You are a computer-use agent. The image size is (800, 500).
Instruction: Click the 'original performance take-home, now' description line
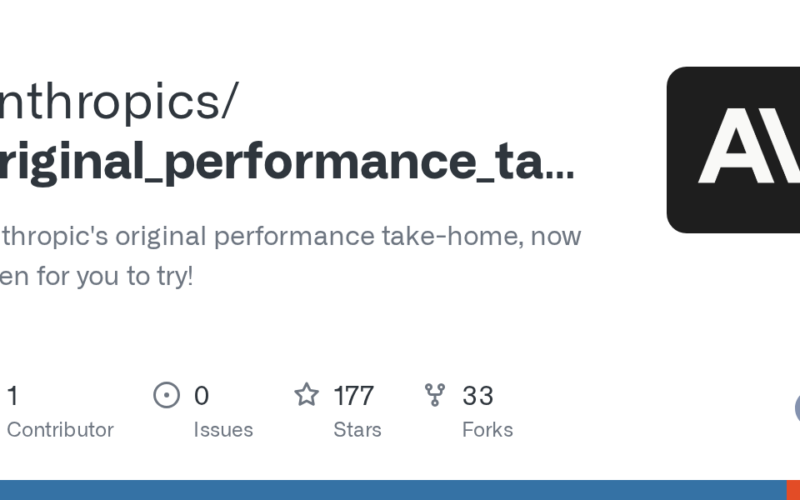coord(290,237)
